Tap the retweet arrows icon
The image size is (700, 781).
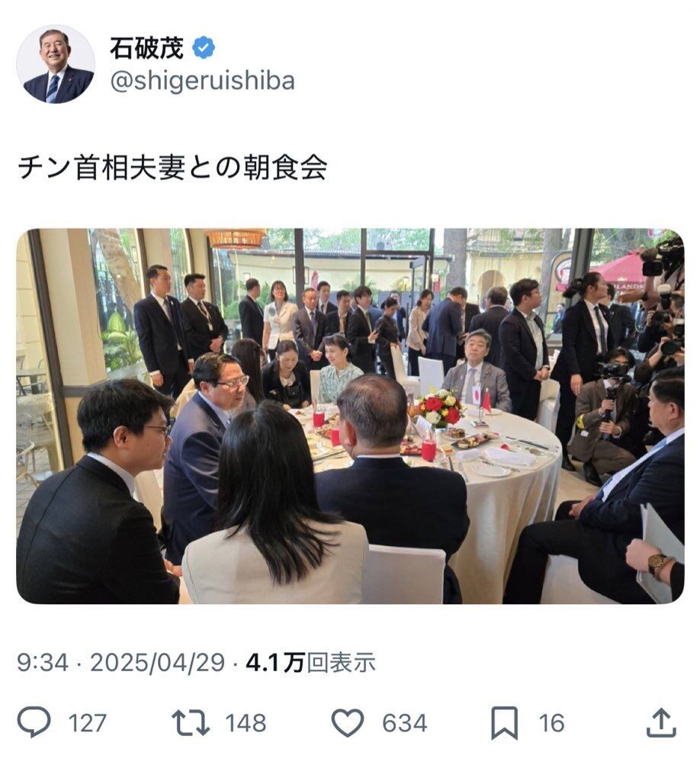191,723
